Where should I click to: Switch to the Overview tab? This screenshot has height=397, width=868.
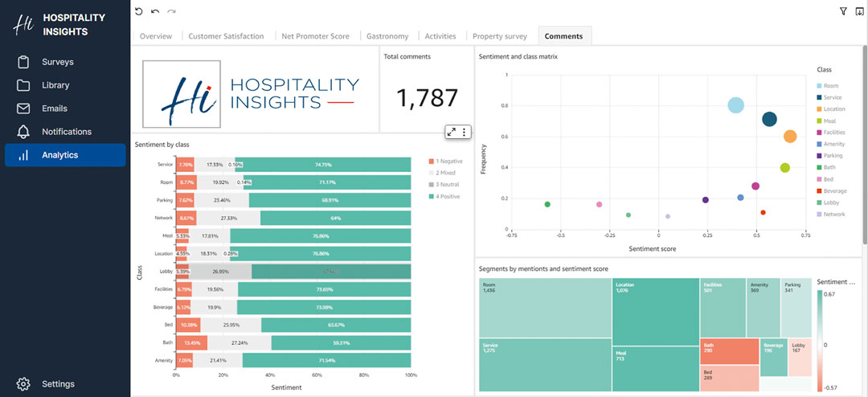tap(156, 36)
